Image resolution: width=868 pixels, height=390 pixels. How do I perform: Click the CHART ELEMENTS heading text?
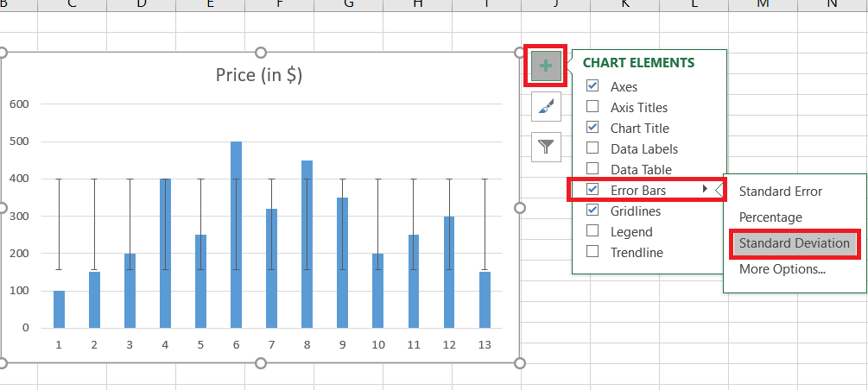638,62
